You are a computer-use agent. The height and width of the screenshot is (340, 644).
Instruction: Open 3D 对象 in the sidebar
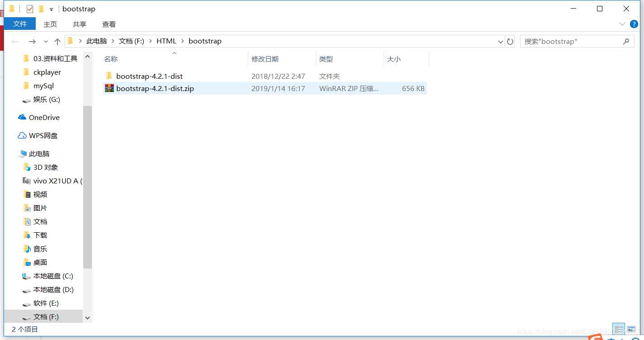[46, 167]
